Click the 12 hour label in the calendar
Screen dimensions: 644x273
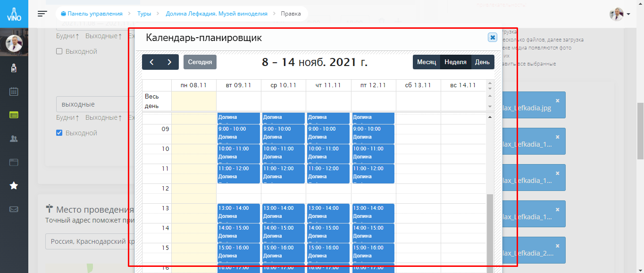coord(165,189)
